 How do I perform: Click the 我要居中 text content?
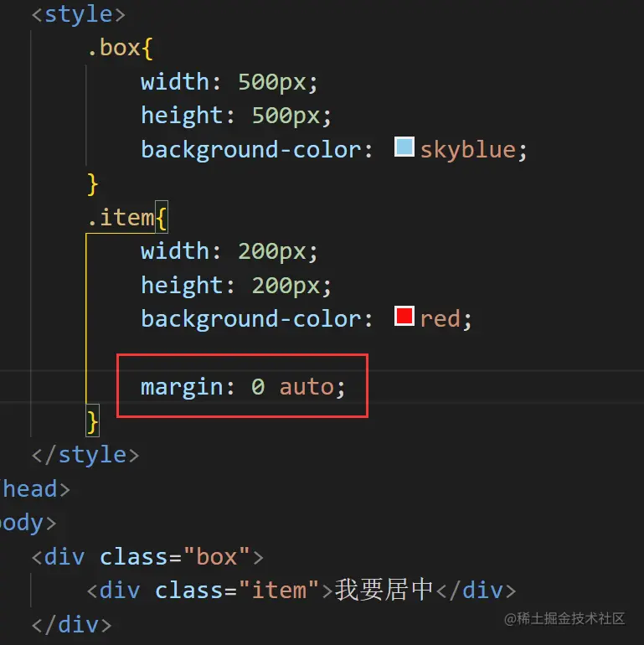click(384, 590)
